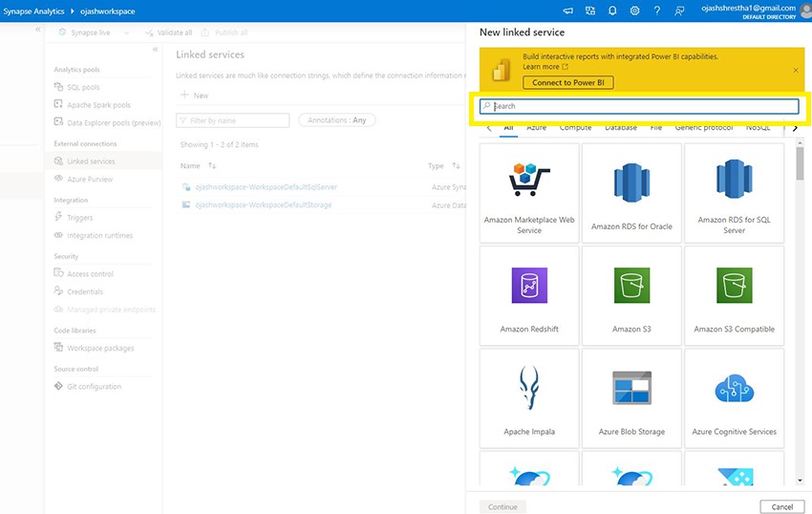Click the connector list vertical scrollbar

tap(801, 163)
